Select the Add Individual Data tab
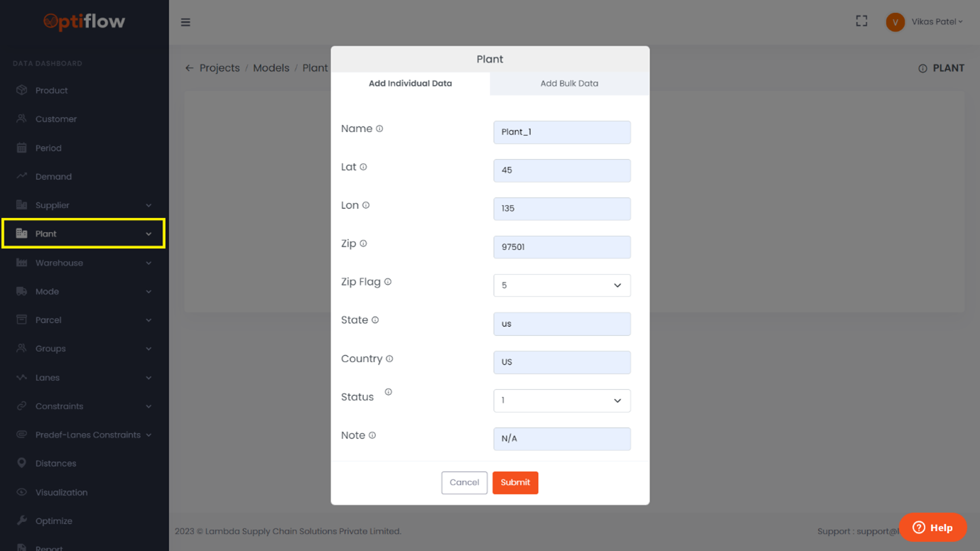The width and height of the screenshot is (980, 551). click(410, 83)
